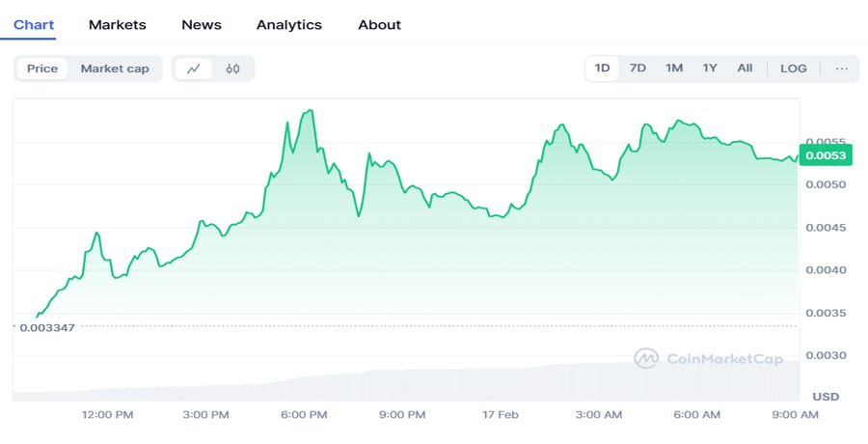This screenshot has width=868, height=444.
Task: Show the 1Y time range
Action: click(x=710, y=69)
